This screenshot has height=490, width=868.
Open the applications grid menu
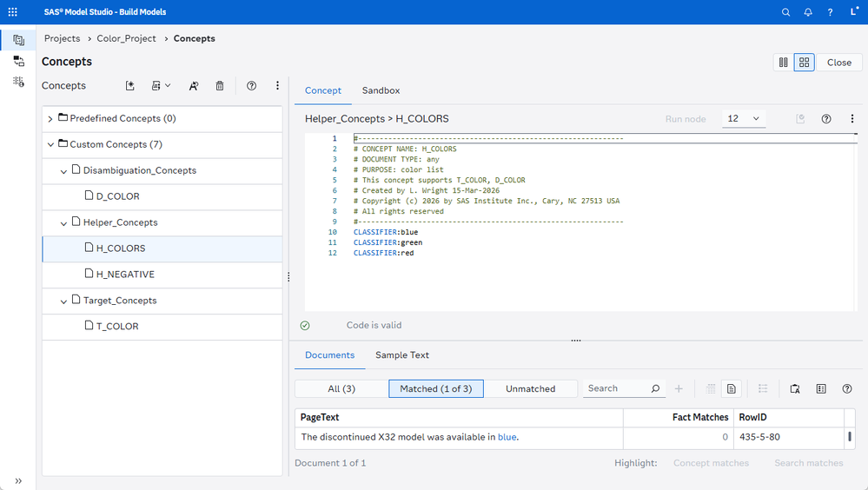coord(13,11)
